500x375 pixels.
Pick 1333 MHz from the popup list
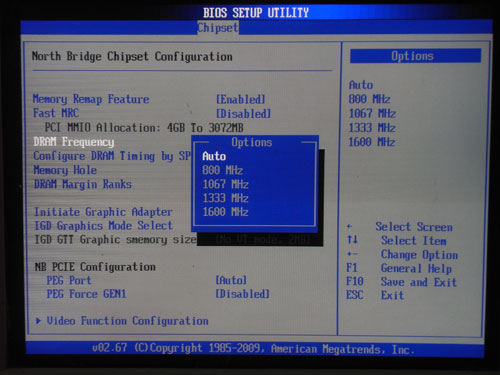point(225,198)
